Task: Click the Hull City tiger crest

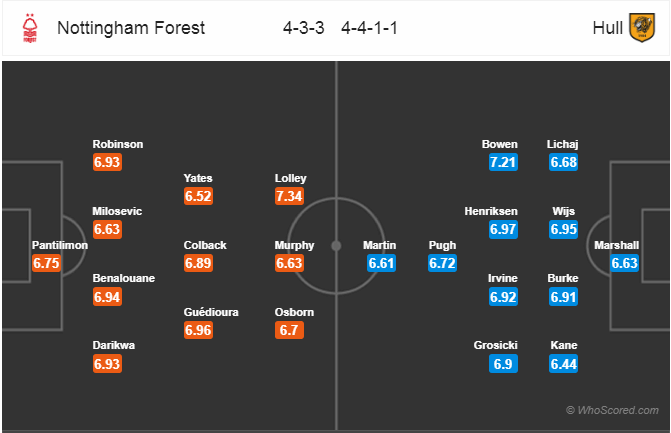Action: [642, 28]
